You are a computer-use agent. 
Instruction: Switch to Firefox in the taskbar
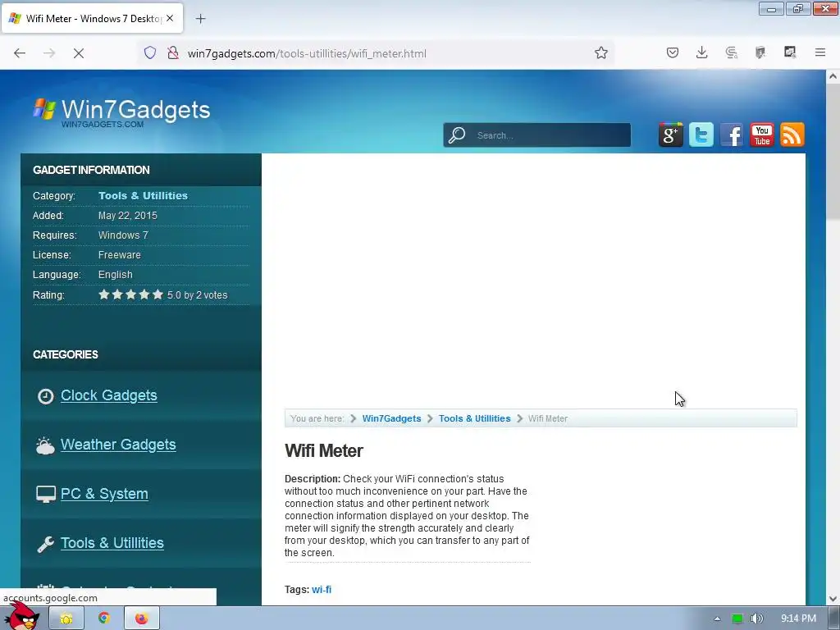tap(141, 619)
